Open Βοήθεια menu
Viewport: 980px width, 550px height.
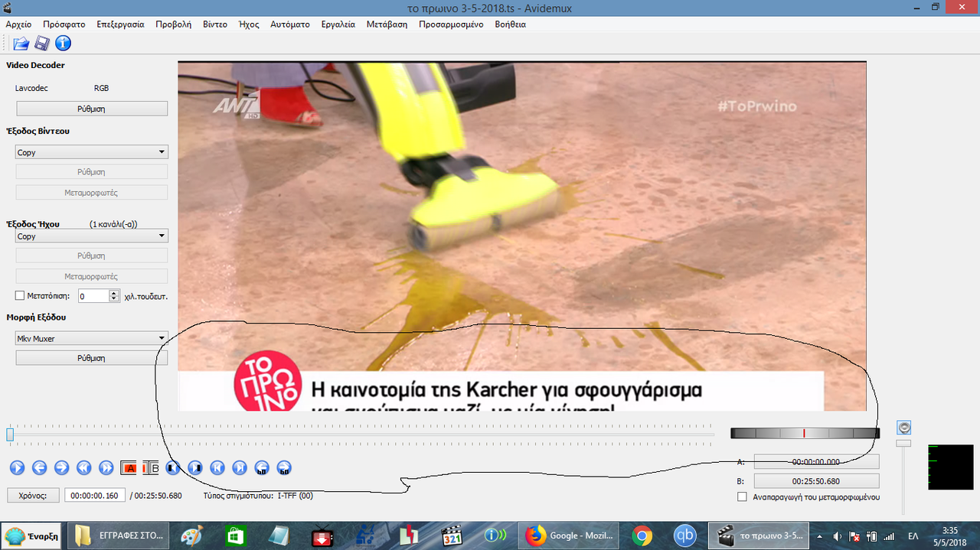(511, 24)
